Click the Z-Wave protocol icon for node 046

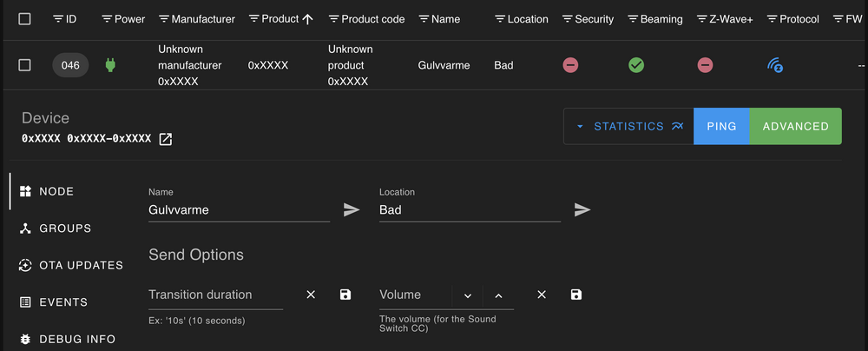click(x=774, y=65)
